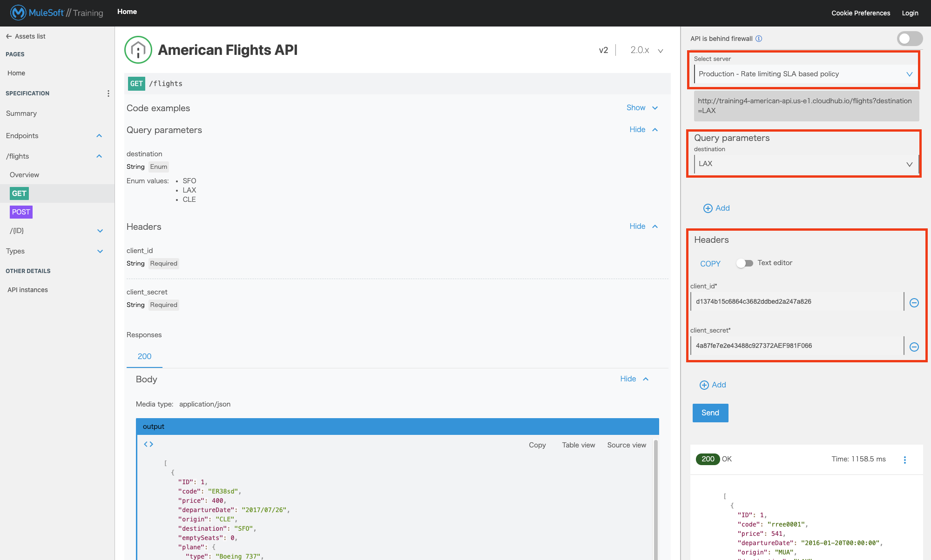931x560 pixels.
Task: Click Home in the top navigation bar
Action: [x=127, y=11]
